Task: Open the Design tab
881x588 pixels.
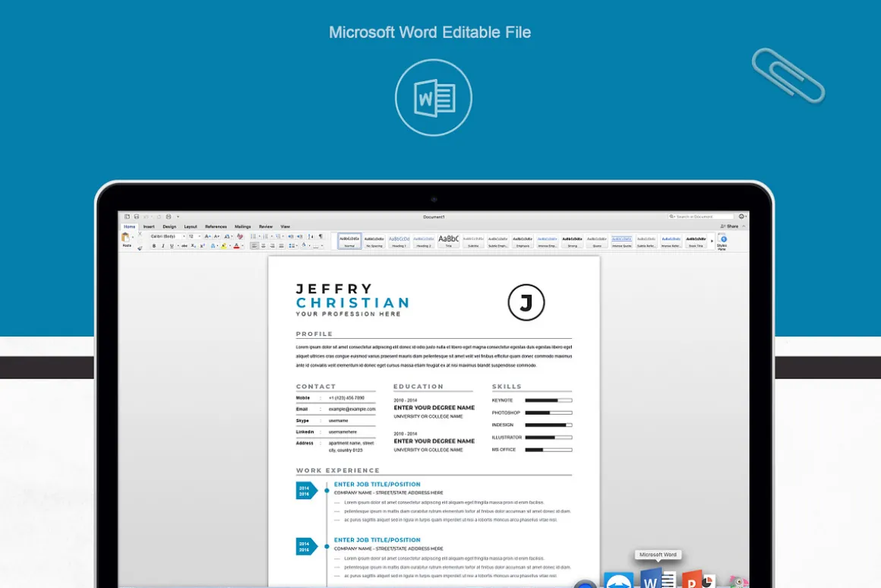Action: pyautogui.click(x=169, y=226)
